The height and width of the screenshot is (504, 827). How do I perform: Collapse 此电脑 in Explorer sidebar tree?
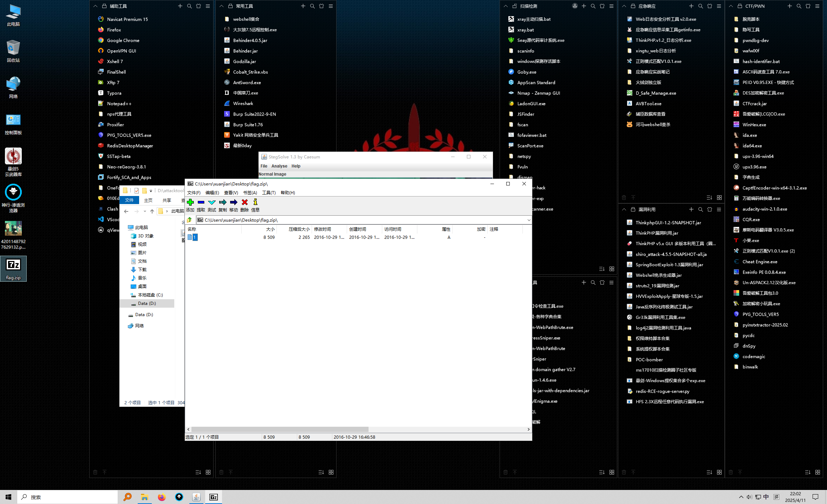[x=126, y=227]
